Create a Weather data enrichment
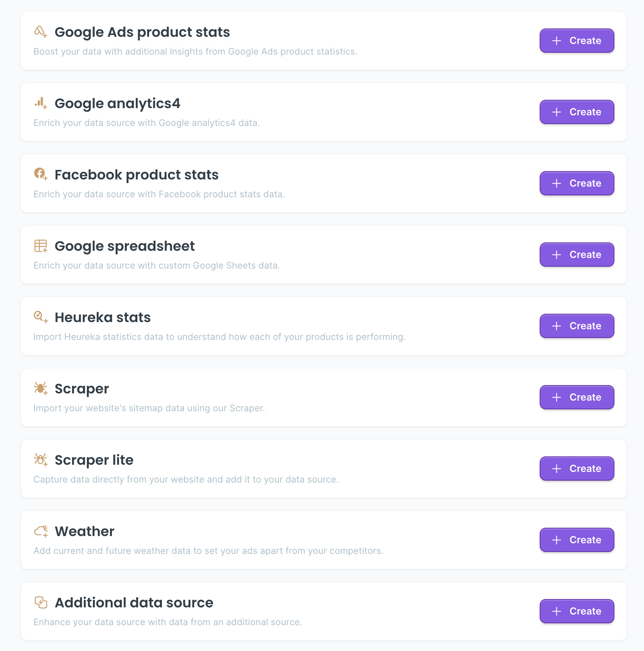Screen dimensions: 644x651 coord(576,540)
